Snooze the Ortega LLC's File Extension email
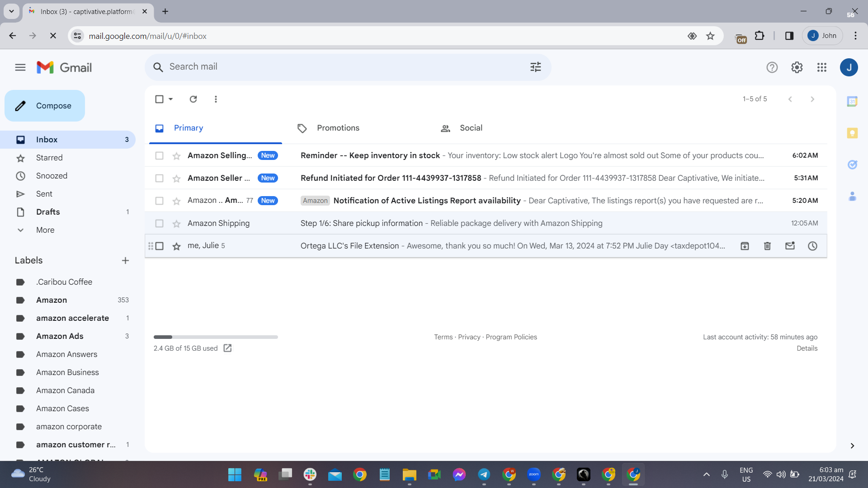This screenshot has height=488, width=868. tap(812, 246)
